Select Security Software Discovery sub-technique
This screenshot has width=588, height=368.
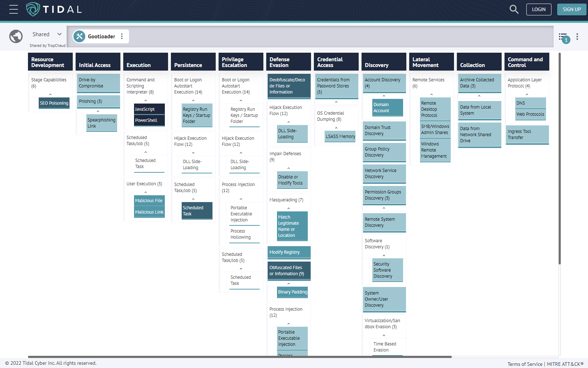[x=388, y=270]
